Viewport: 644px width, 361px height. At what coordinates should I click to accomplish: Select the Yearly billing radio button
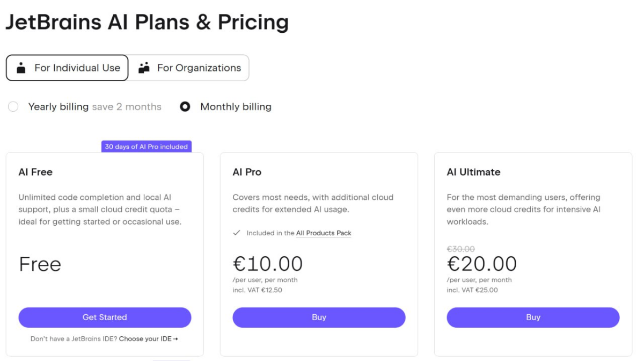point(13,107)
